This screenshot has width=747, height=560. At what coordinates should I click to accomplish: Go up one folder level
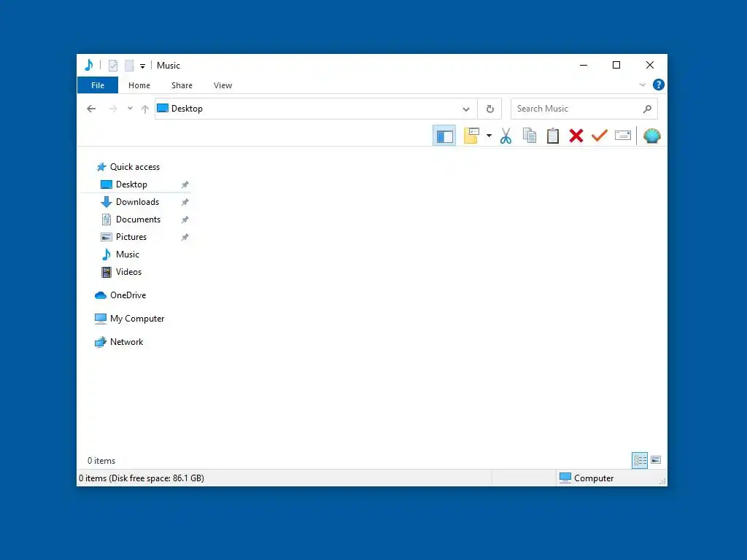coord(145,109)
